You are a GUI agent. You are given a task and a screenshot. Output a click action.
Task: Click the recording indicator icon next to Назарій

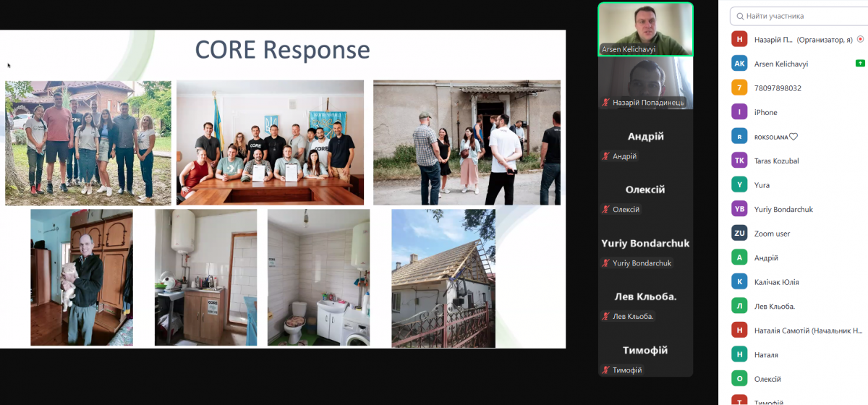click(860, 40)
